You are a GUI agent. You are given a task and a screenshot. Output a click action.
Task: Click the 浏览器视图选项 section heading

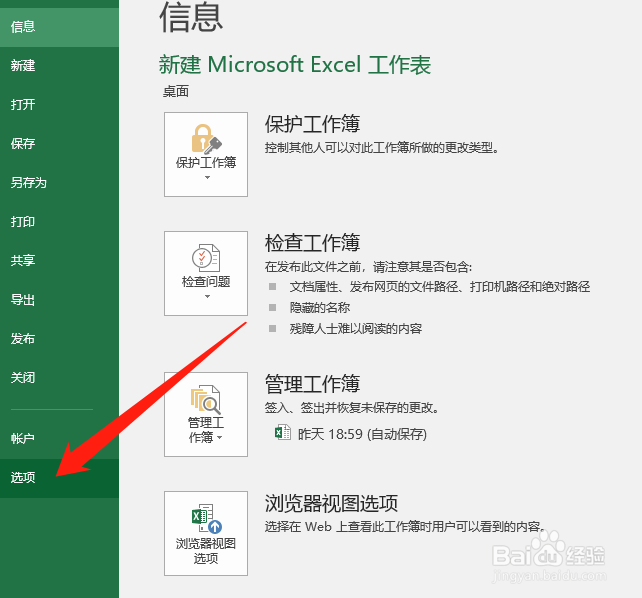coord(331,503)
